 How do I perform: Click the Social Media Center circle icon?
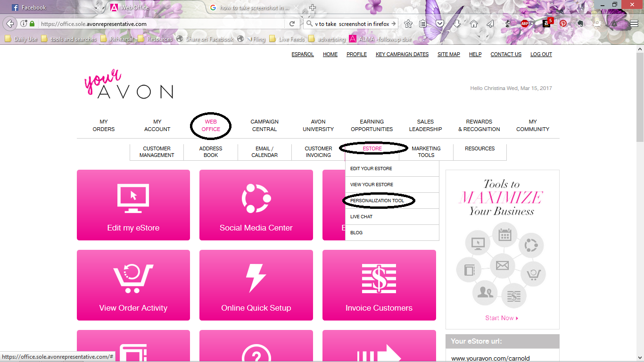256,198
